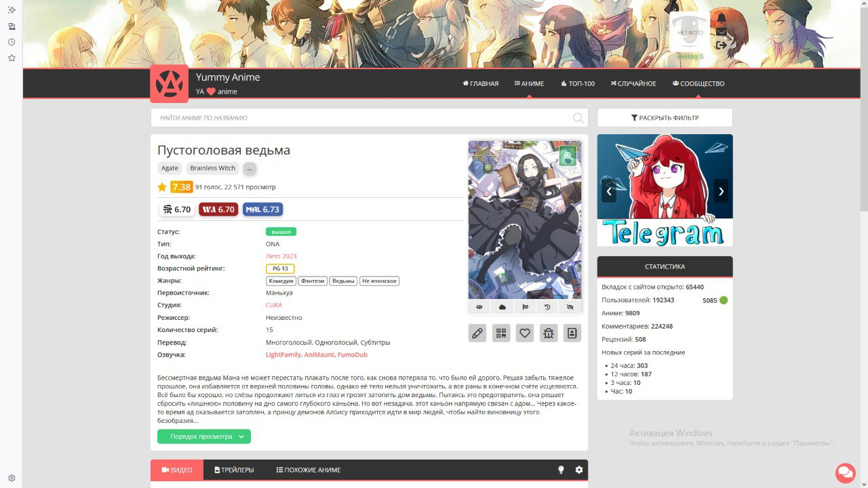Click the Пустоголовая ведьма title
The width and height of the screenshot is (868, 488).
(224, 150)
